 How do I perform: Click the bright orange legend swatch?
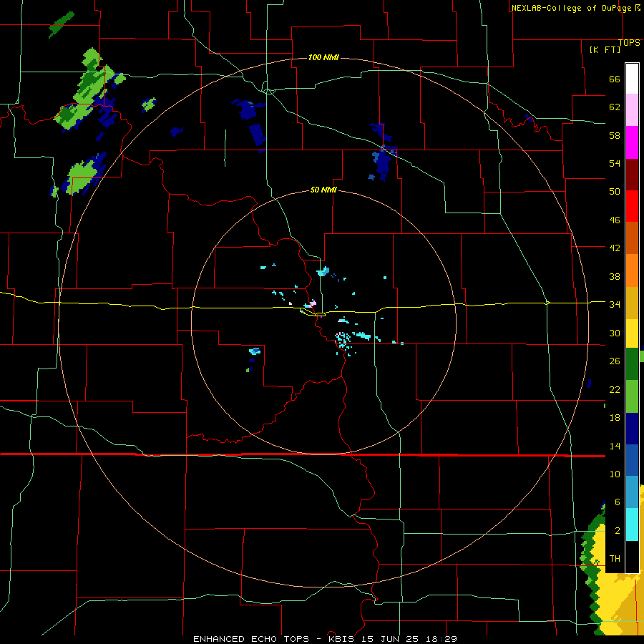[632, 270]
